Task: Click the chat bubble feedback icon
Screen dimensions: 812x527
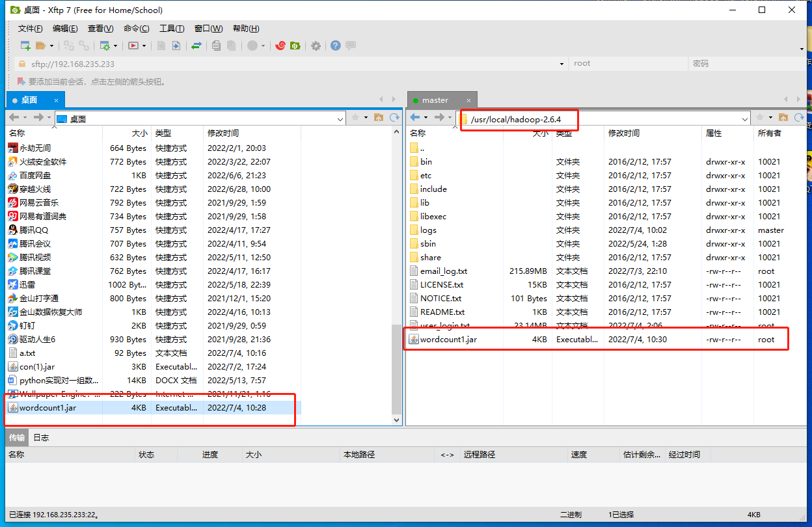Action: tap(351, 46)
